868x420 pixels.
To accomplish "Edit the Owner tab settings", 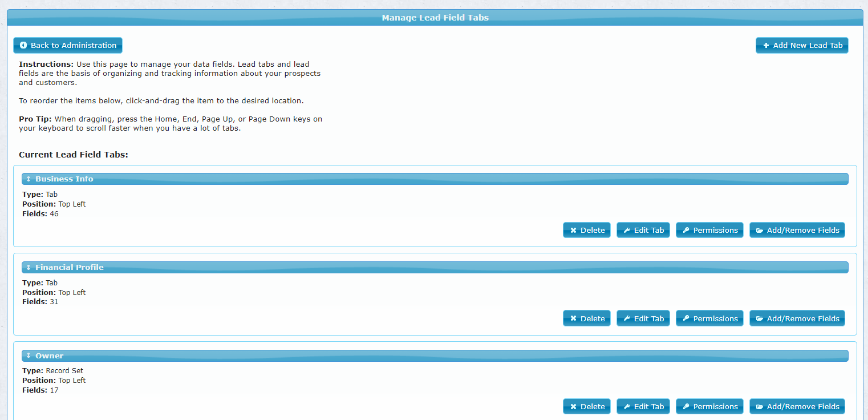I will 643,406.
